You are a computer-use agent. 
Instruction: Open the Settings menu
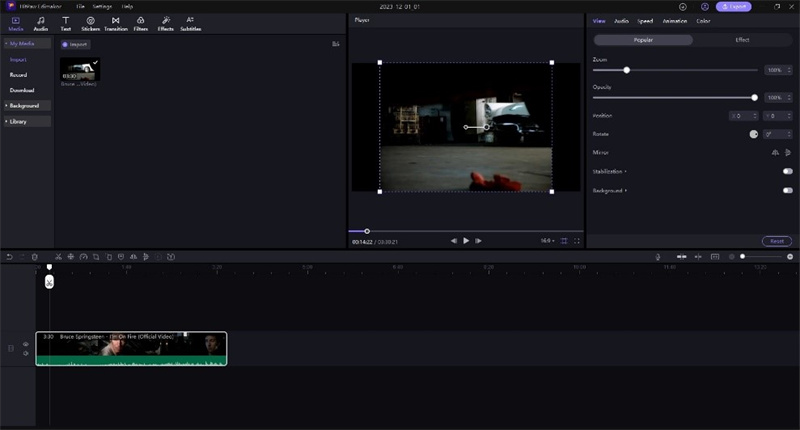point(102,7)
